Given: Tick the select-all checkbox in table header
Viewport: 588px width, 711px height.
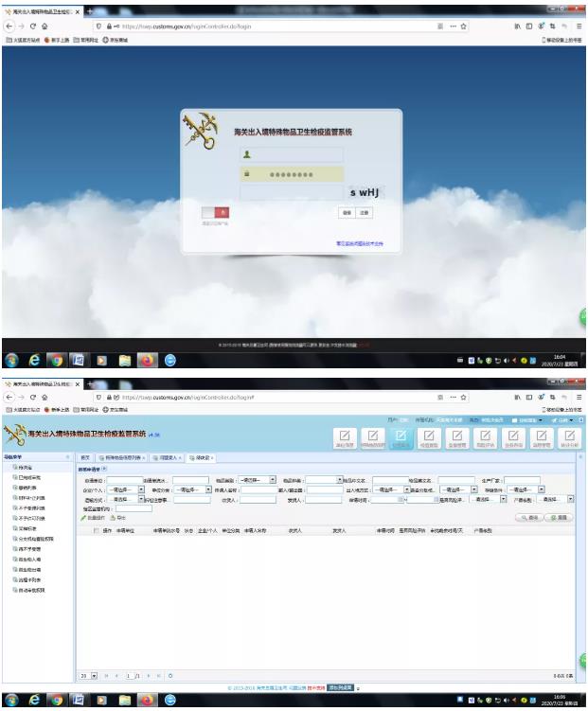Looking at the screenshot, I should coord(96,530).
